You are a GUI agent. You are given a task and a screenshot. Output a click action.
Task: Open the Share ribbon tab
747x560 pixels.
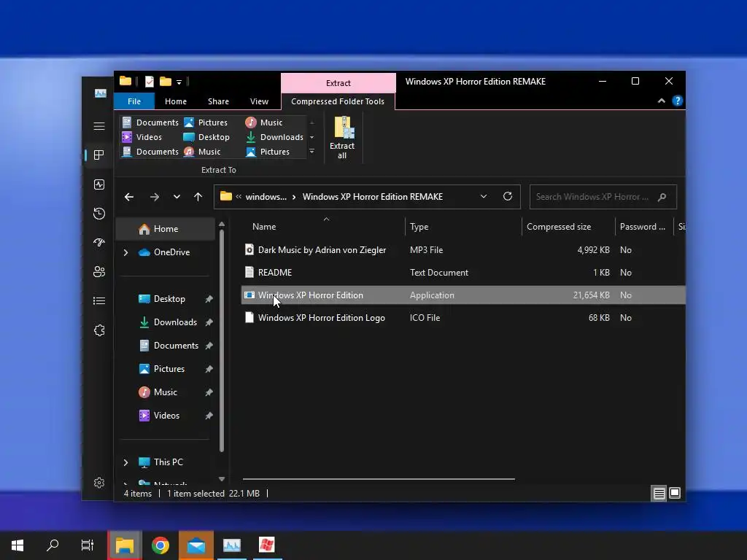(218, 101)
